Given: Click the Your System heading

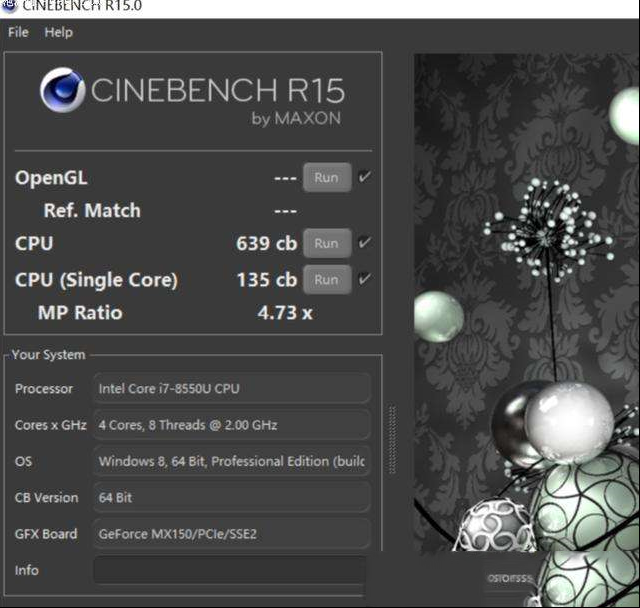Looking at the screenshot, I should 49,355.
